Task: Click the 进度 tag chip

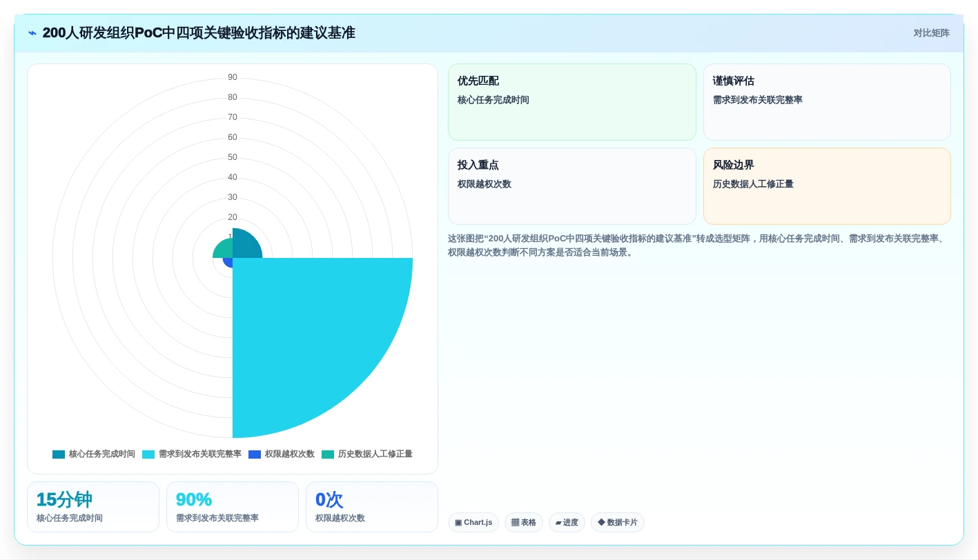Action: 567,522
